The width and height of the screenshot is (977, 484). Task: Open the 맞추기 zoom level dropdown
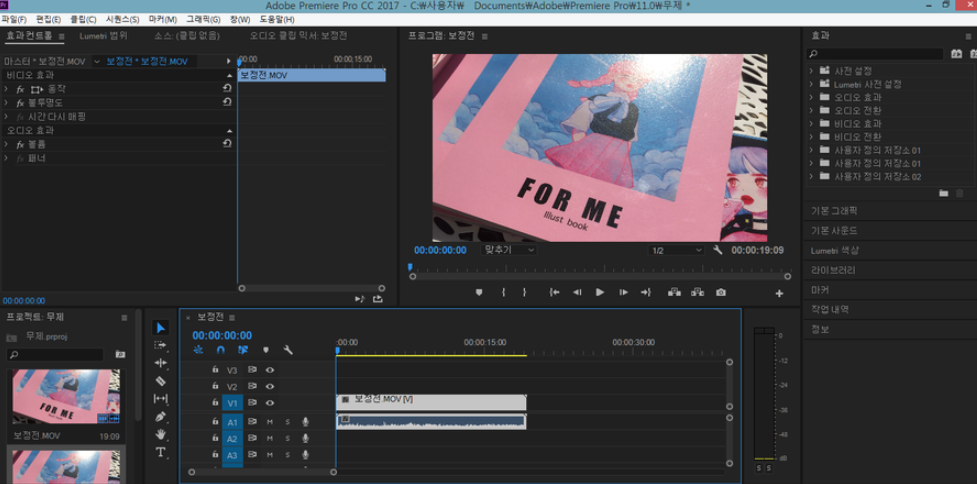(508, 250)
